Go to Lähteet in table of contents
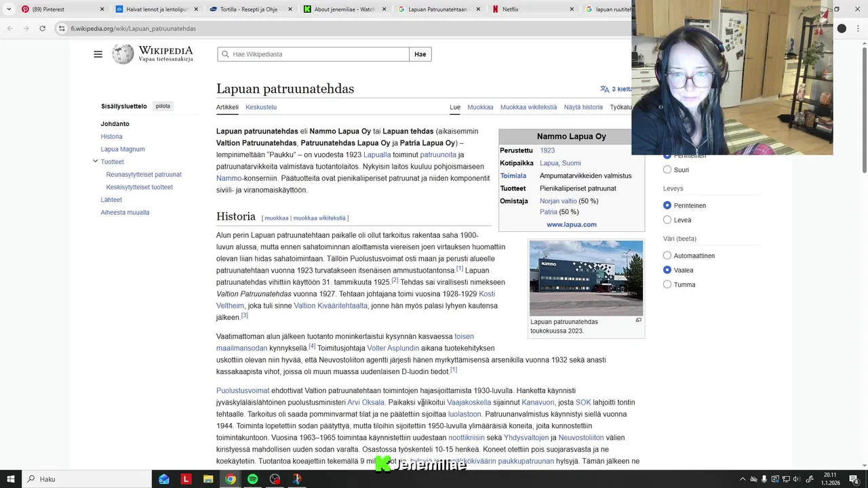The height and width of the screenshot is (488, 868). click(111, 200)
